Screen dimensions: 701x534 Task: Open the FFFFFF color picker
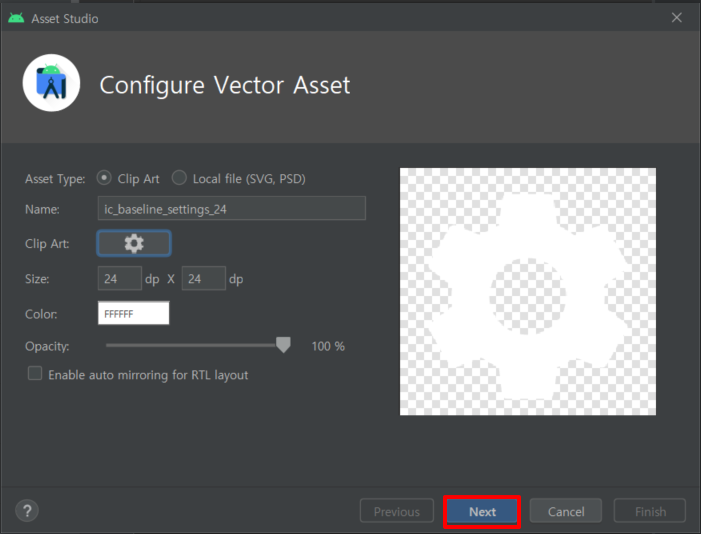[134, 313]
